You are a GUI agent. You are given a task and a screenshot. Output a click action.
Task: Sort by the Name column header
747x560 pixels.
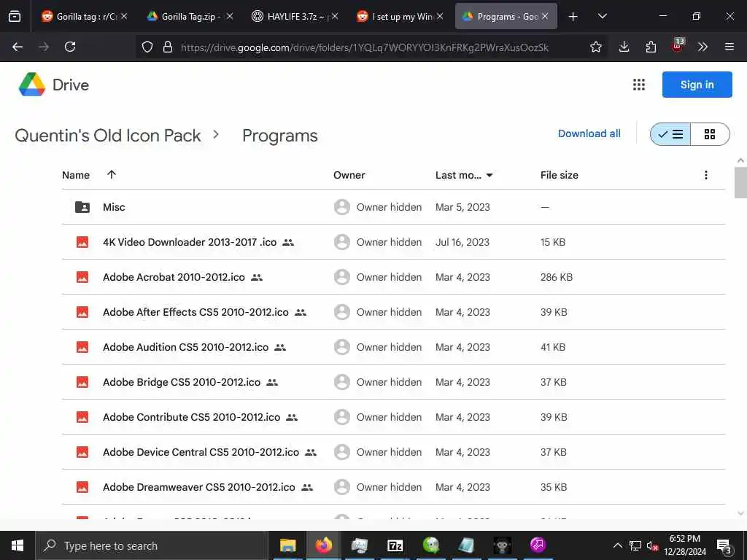76,175
